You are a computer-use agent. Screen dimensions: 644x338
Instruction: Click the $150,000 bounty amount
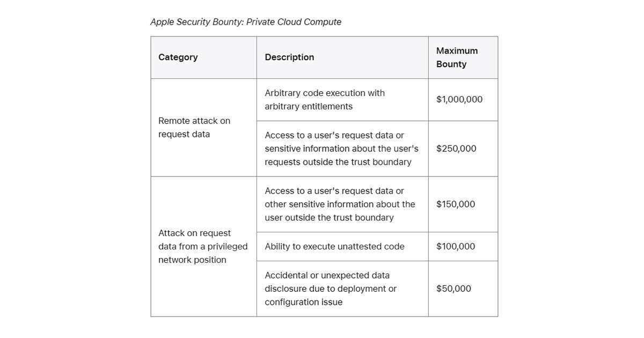[x=456, y=204]
